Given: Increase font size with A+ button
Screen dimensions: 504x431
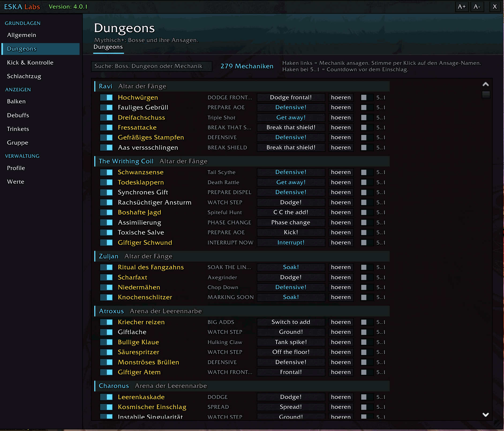Looking at the screenshot, I should click(462, 7).
